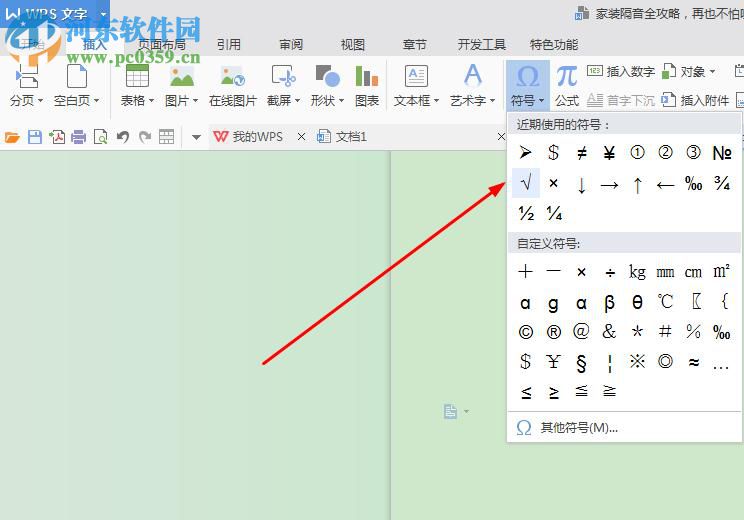Switch to 文档1 document tab
Viewport: 744px width, 520px height.
[x=342, y=137]
